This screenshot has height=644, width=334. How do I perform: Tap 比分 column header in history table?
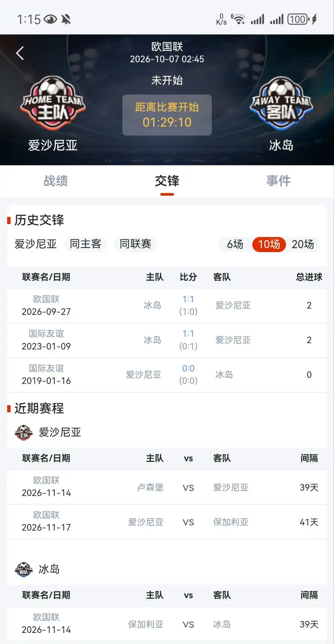pyautogui.click(x=188, y=277)
